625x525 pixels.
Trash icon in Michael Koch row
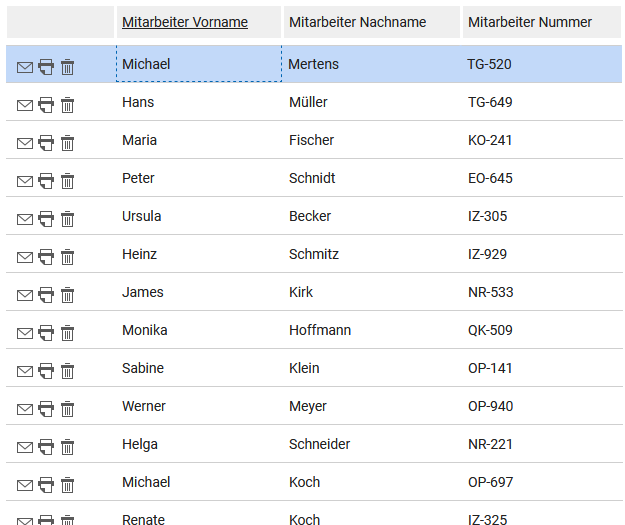67,485
